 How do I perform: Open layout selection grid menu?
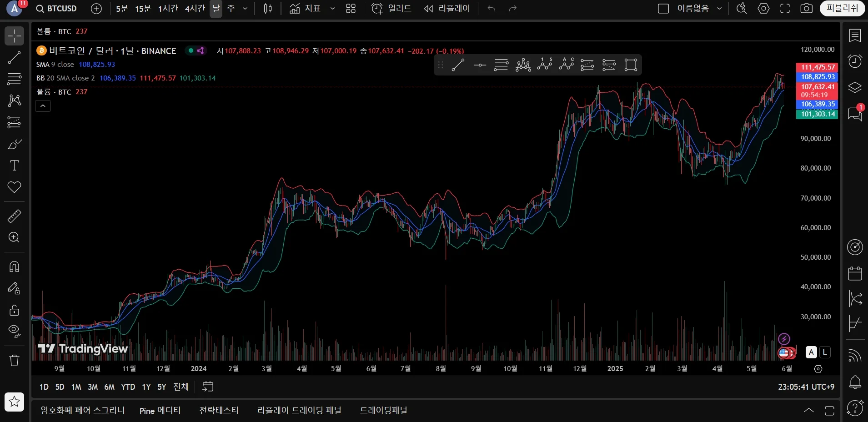coord(351,9)
